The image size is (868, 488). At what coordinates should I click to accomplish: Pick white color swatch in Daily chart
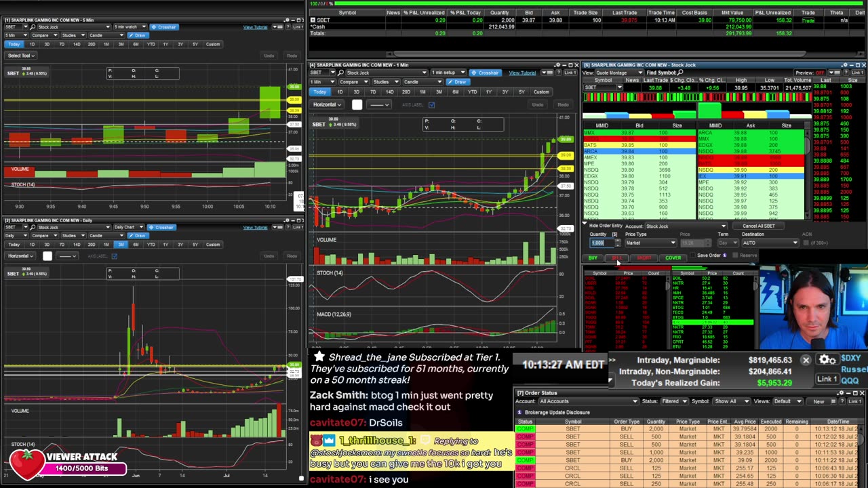click(47, 256)
